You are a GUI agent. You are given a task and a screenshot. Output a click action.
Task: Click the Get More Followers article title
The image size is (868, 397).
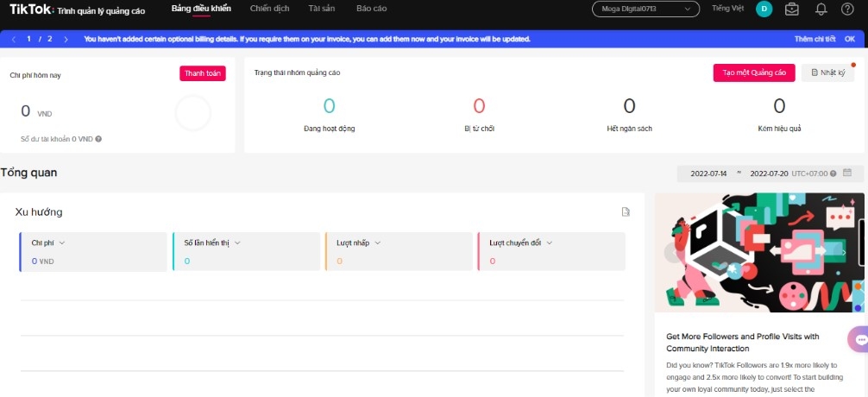[x=742, y=342]
